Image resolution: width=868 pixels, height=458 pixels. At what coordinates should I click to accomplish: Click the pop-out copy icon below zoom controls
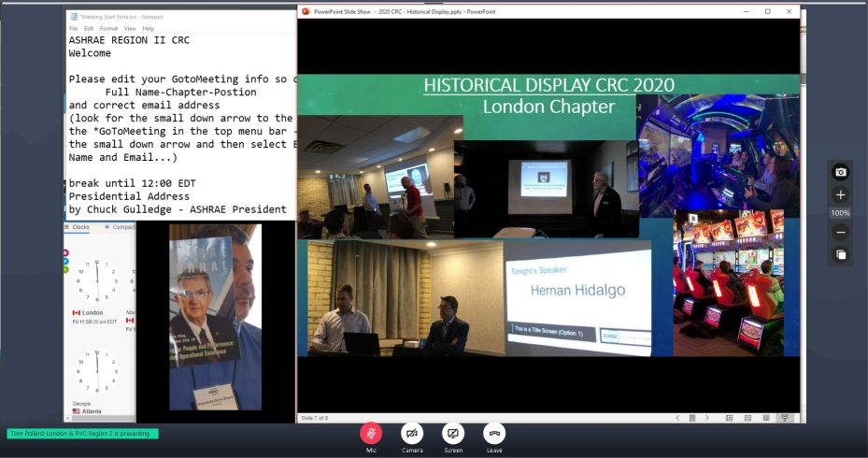coord(840,255)
